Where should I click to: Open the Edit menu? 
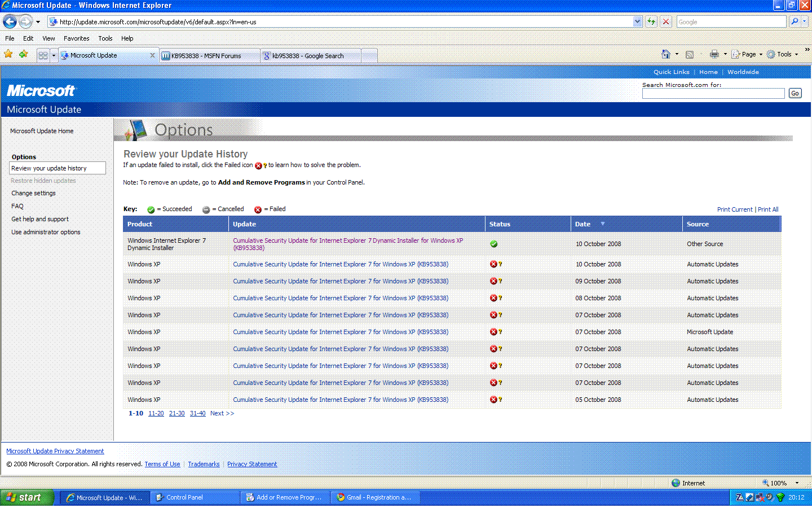tap(28, 38)
